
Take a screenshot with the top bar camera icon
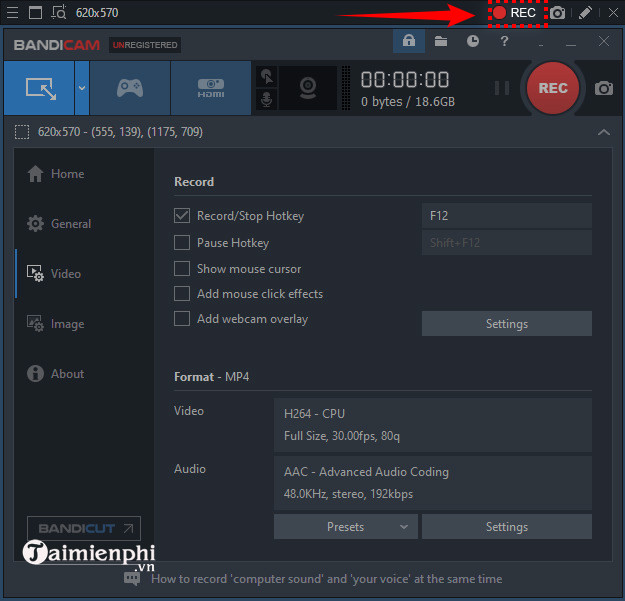tap(557, 13)
